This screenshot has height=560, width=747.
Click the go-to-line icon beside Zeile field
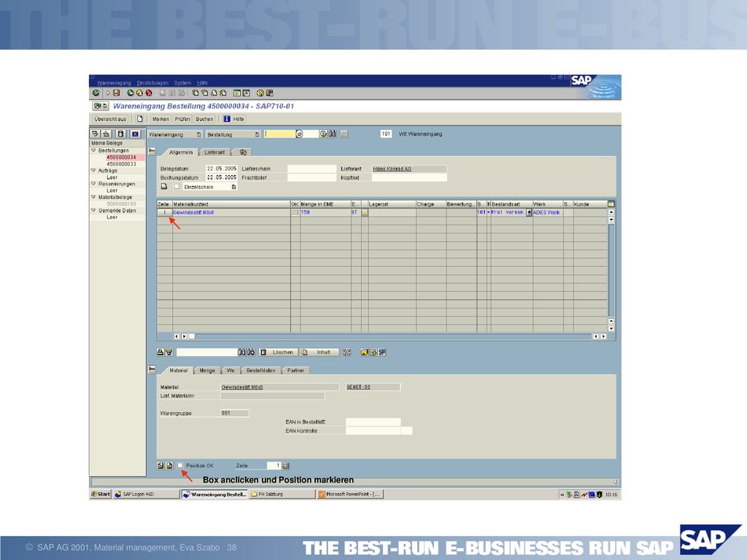click(285, 466)
